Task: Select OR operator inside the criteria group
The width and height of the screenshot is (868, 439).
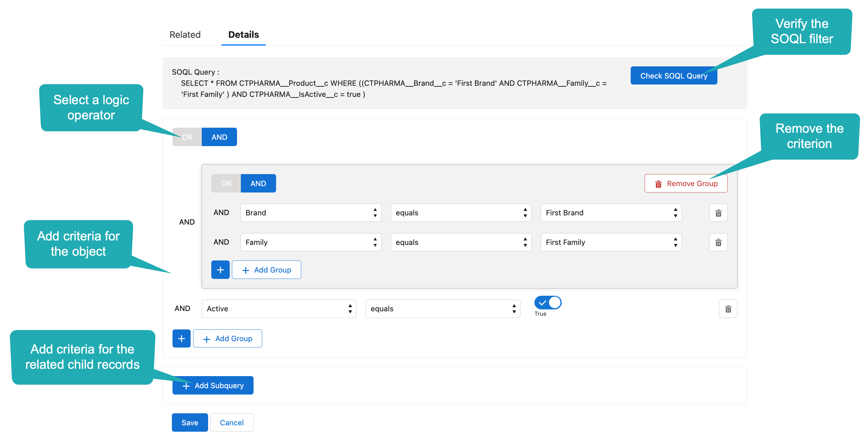Action: pyautogui.click(x=226, y=183)
